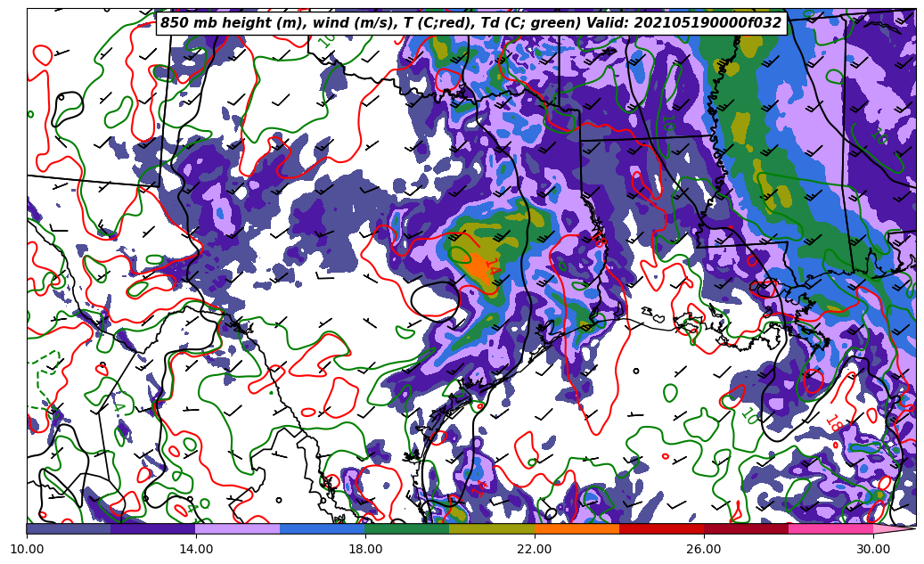
Task: Click the 30.00 colorbar tick label
Action: (873, 549)
